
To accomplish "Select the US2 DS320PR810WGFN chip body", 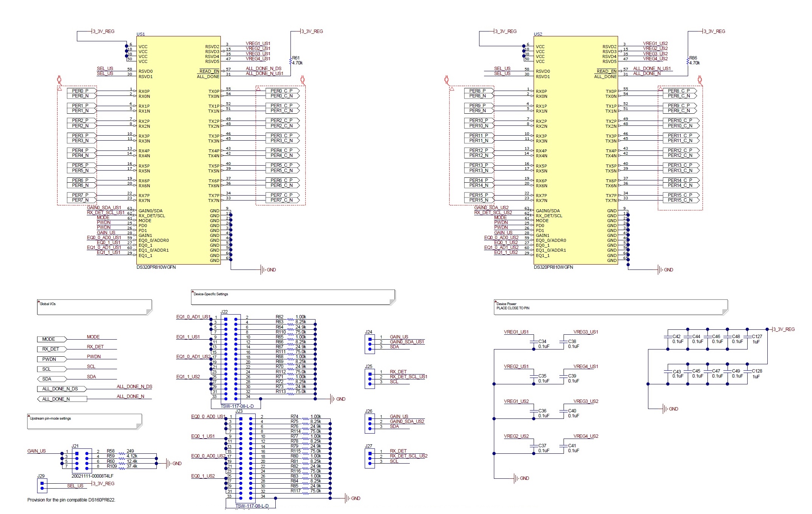I will [575, 152].
